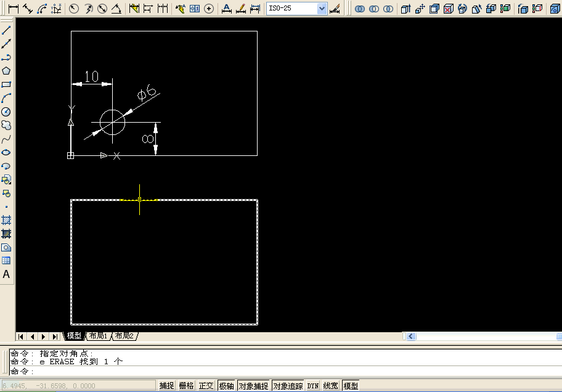Image resolution: width=562 pixels, height=392 pixels.
Task: Select the Angular dimension tool
Action: tap(116, 9)
